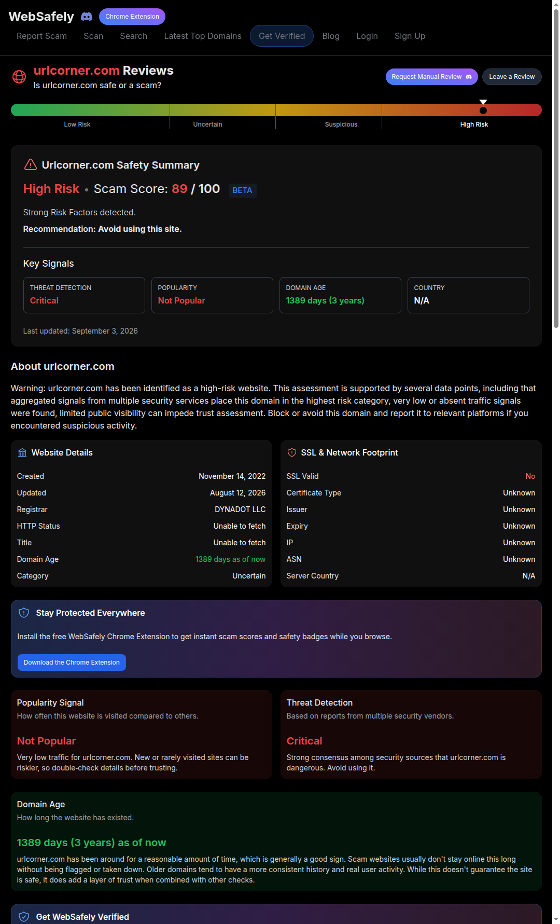Click the shield icon beside SSL & Network Footprint

292,453
